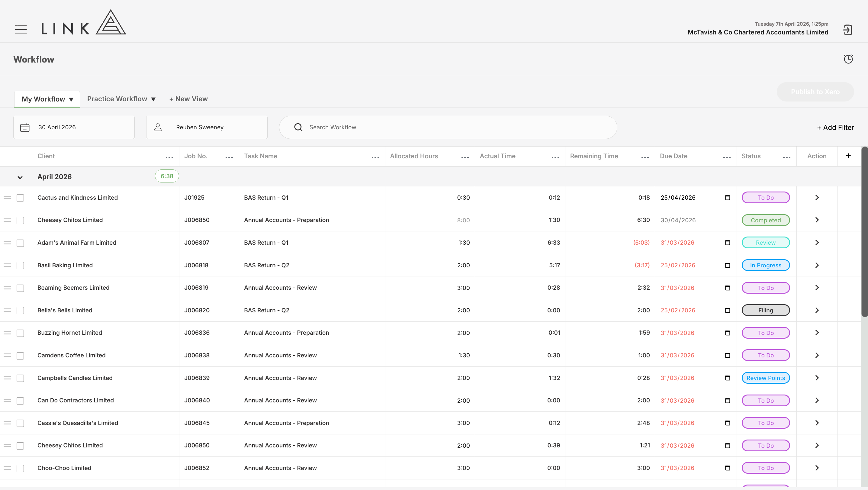
Task: Change In Progress status for Basil Baking
Action: coord(766,265)
